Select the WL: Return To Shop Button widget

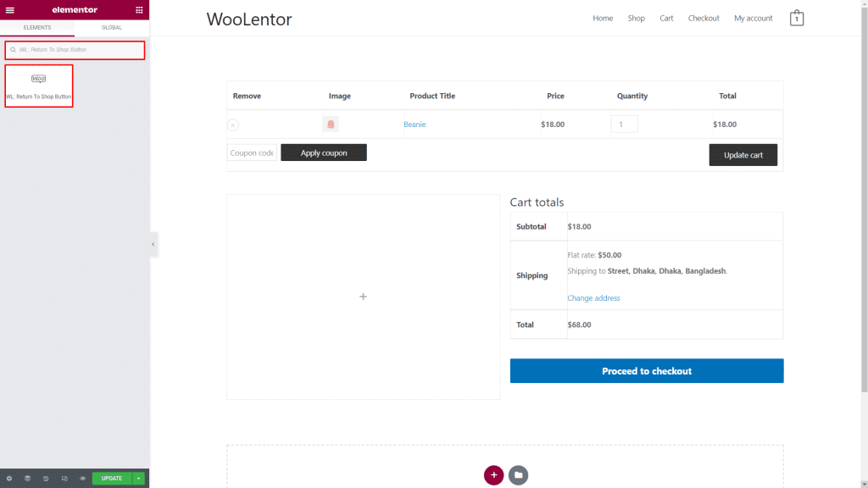tap(39, 86)
